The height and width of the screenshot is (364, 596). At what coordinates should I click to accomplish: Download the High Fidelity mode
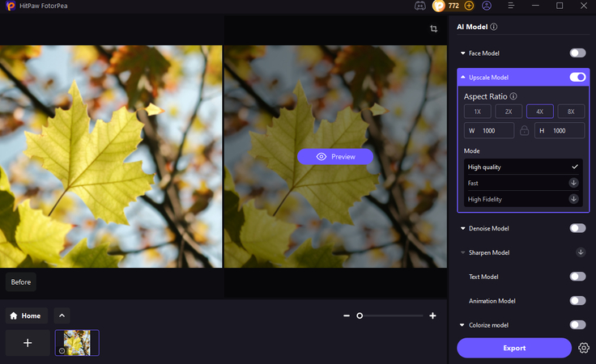click(x=573, y=199)
